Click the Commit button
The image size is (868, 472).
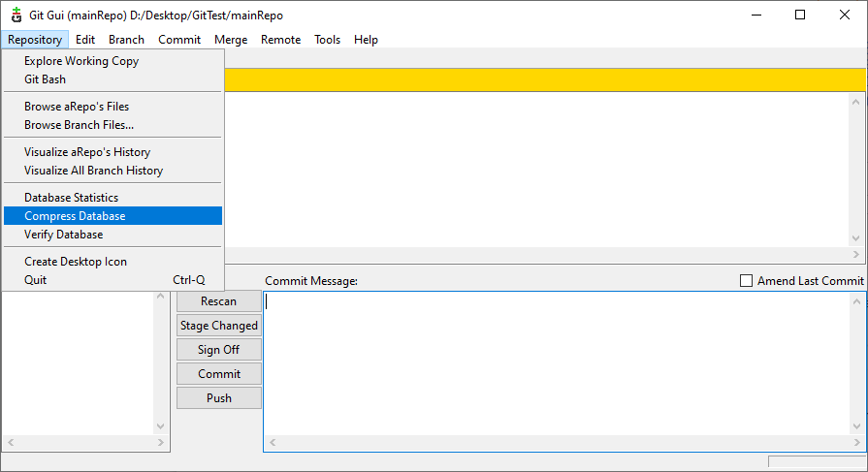click(218, 374)
